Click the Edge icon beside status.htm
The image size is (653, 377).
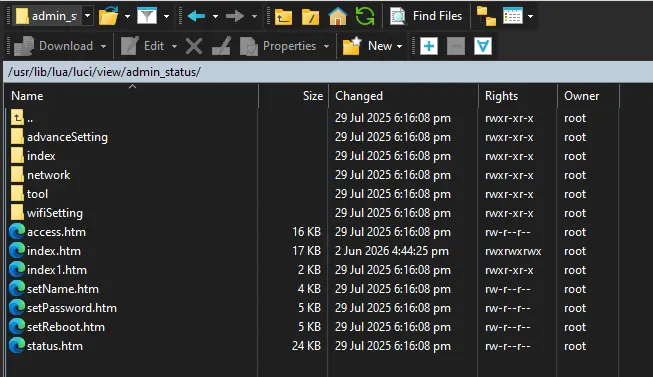[17, 345]
